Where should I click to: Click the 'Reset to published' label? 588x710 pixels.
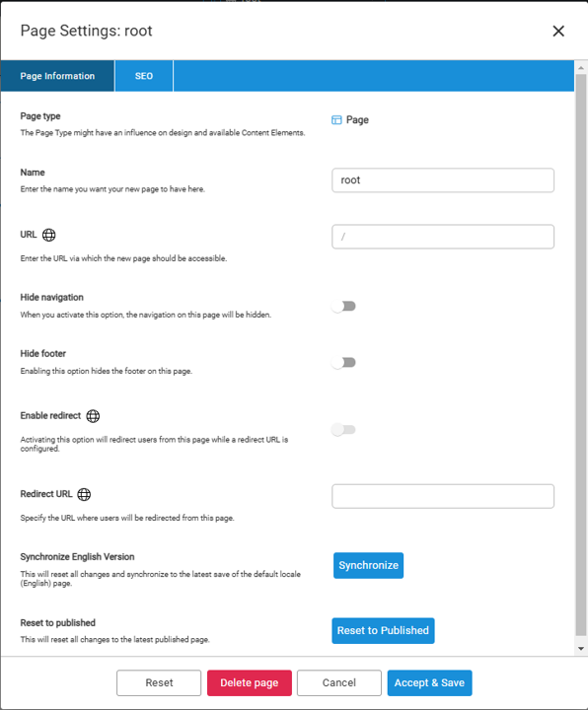pyautogui.click(x=57, y=623)
